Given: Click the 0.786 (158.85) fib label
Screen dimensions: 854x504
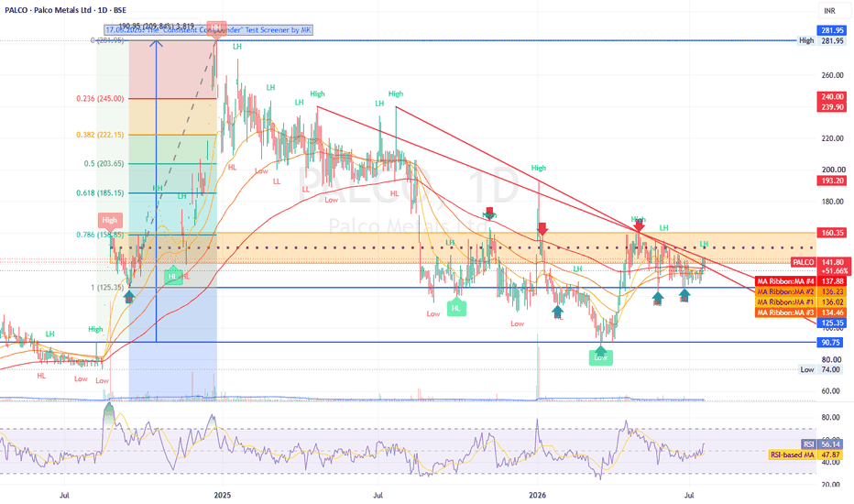Looking at the screenshot, I should click(x=100, y=235).
